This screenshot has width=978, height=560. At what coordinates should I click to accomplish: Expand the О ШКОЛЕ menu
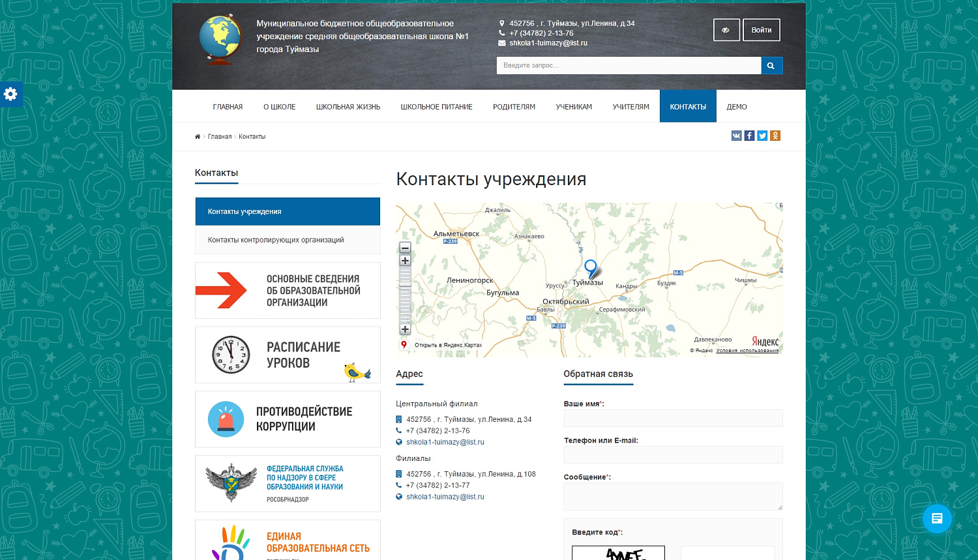(279, 106)
